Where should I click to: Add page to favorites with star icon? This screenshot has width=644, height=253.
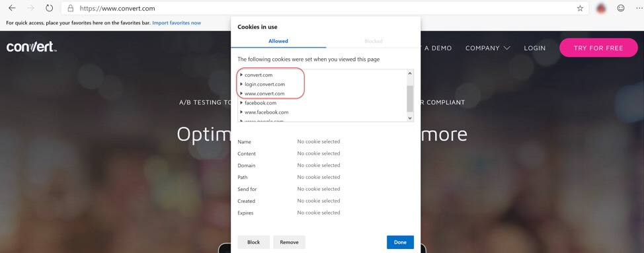click(x=580, y=8)
